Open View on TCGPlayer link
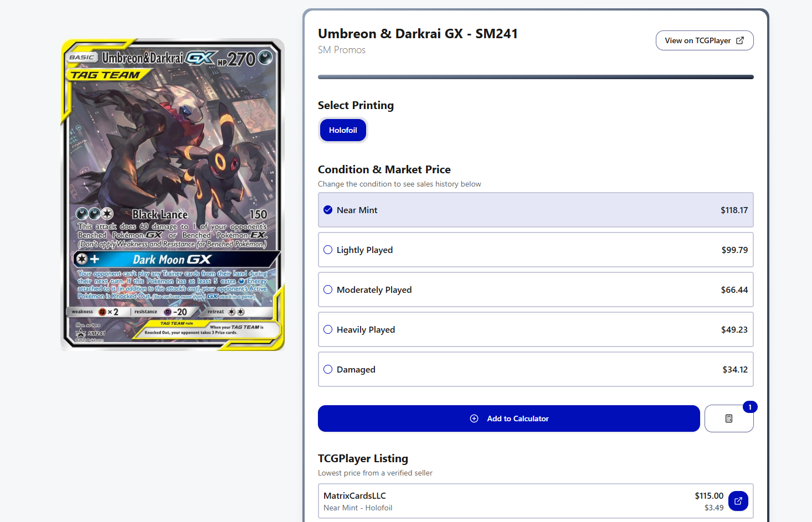 pyautogui.click(x=705, y=40)
